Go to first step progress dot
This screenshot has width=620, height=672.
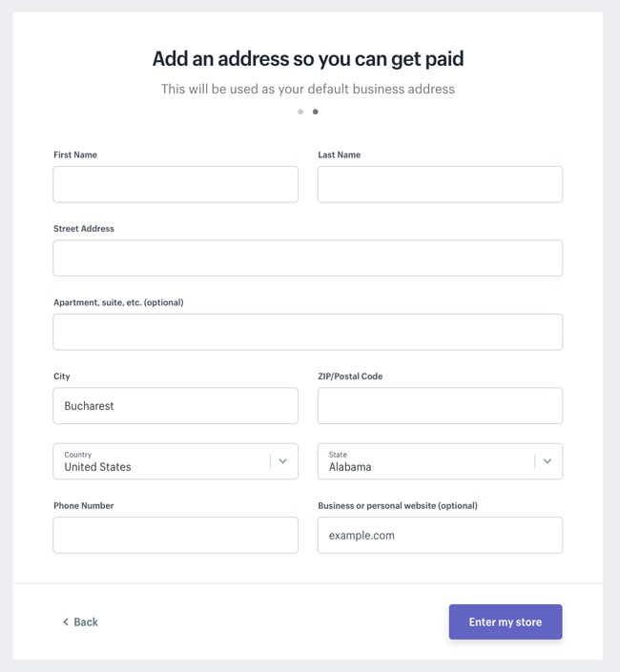pyautogui.click(x=300, y=112)
